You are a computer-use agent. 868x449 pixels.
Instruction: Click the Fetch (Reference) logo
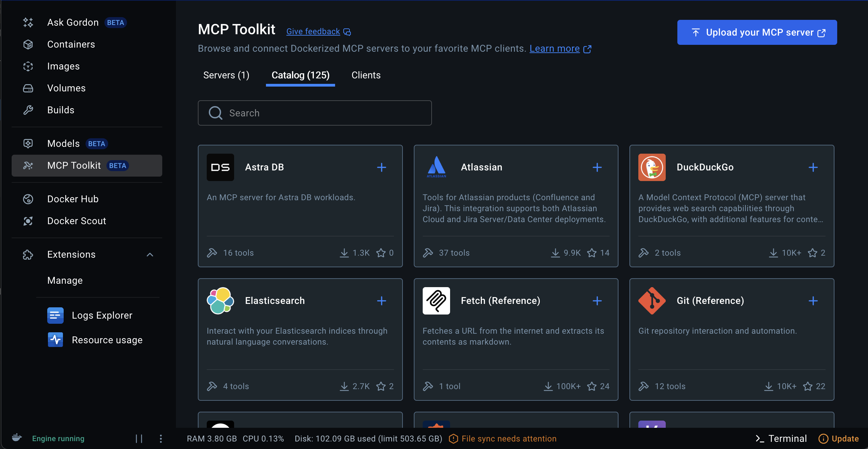tap(436, 301)
